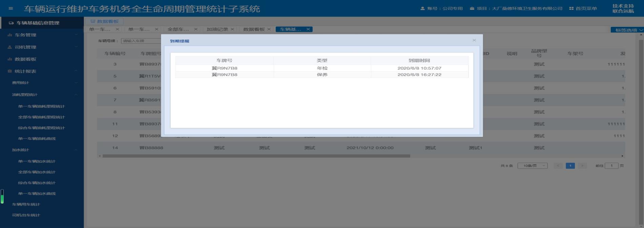Screen dimensions: 644x228
Task: Select the 年检 reminder row
Action: (x=322, y=68)
